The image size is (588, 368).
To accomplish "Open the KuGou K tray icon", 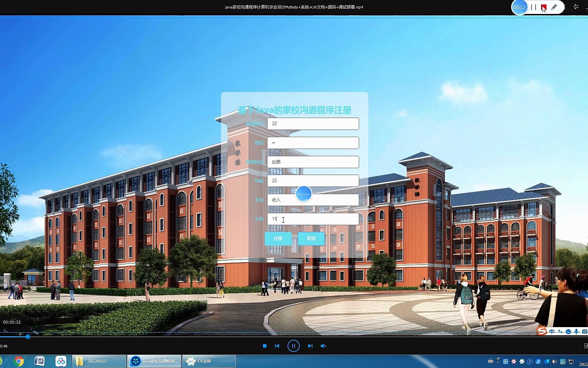I will click(x=506, y=362).
